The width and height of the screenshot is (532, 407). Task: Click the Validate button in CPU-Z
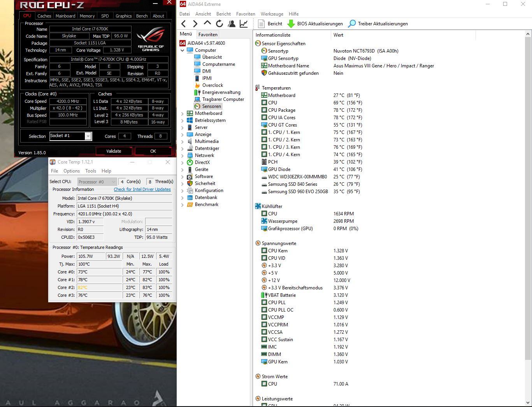(114, 151)
